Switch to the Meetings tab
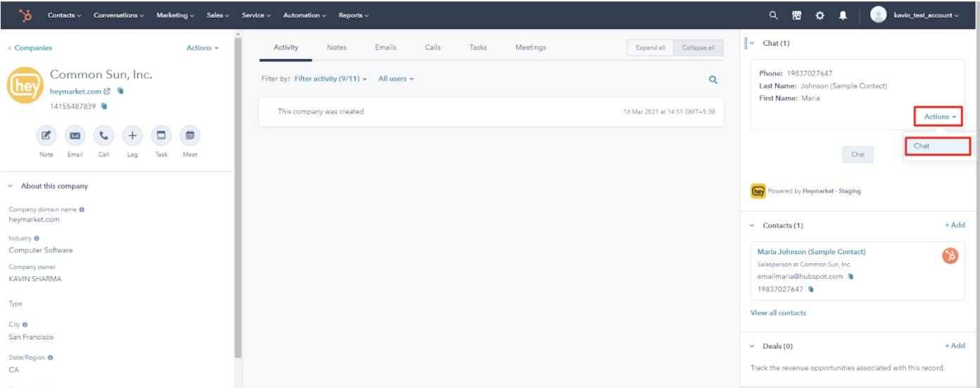The width and height of the screenshot is (980, 388). [x=531, y=47]
